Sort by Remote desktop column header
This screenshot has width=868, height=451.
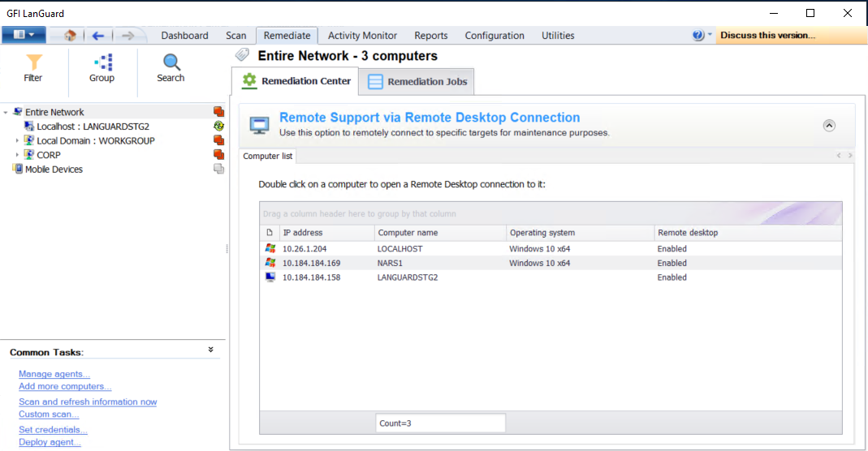748,233
